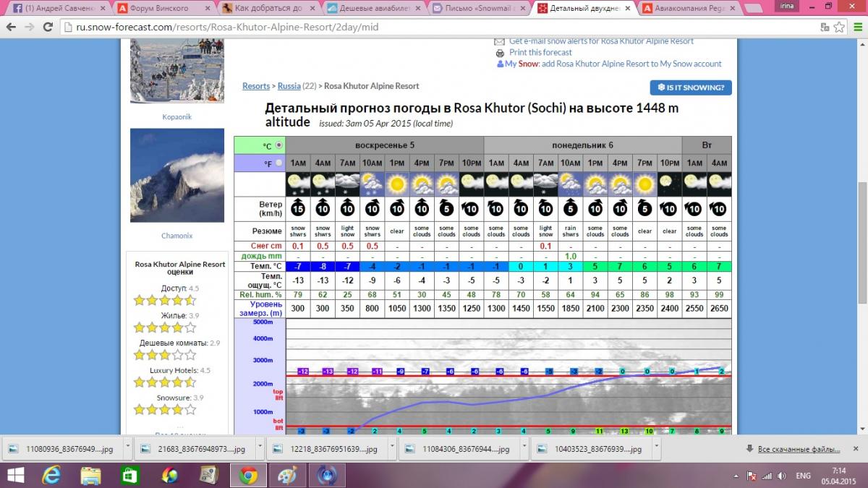Open dropdown for 11080936 jpg download
Screen dimensions: 868x488
pyautogui.click(x=127, y=448)
